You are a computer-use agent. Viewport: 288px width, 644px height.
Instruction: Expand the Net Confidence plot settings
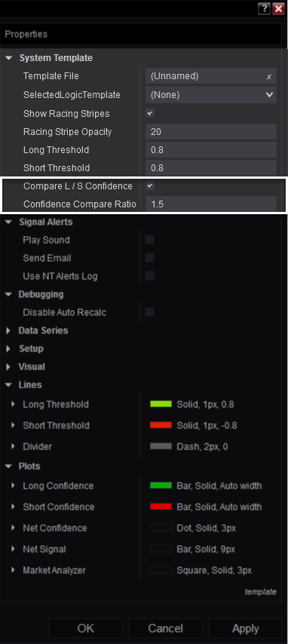14,528
